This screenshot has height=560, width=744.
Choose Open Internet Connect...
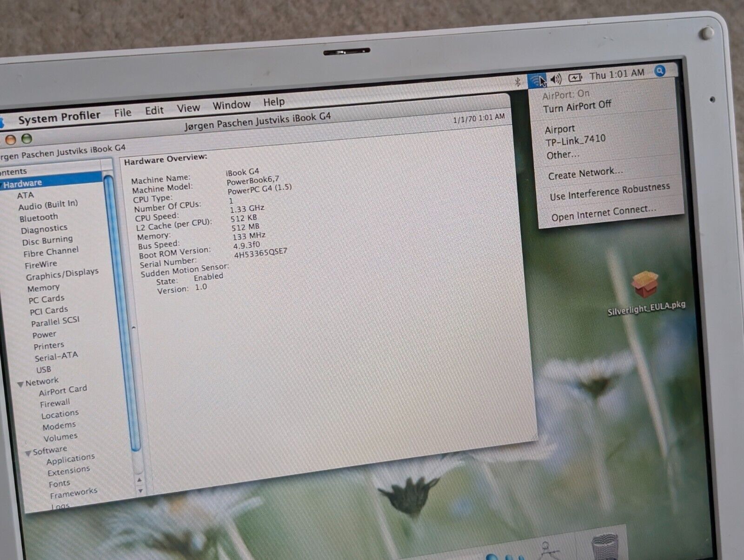coord(604,213)
